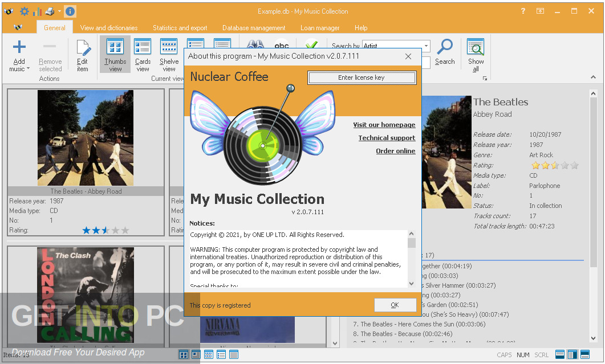This screenshot has width=605, height=364.
Task: Expand the print options dropdown arrow
Action: (59, 11)
